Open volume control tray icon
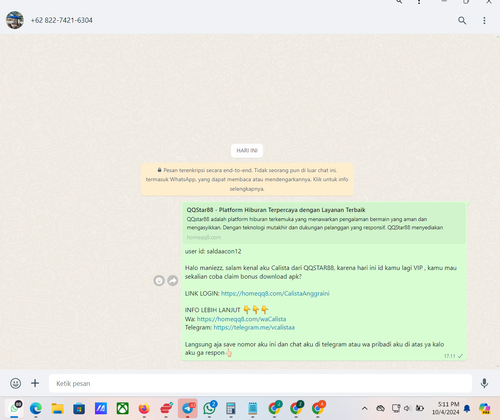The width and height of the screenshot is (500, 420). tap(407, 408)
